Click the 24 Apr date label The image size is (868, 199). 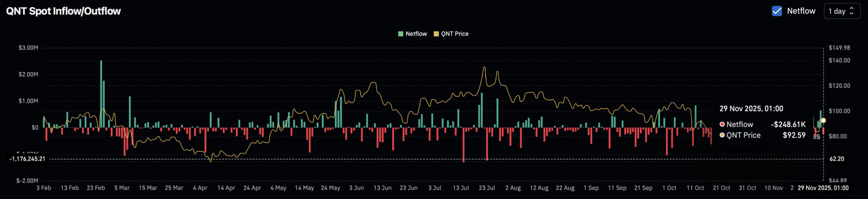252,188
